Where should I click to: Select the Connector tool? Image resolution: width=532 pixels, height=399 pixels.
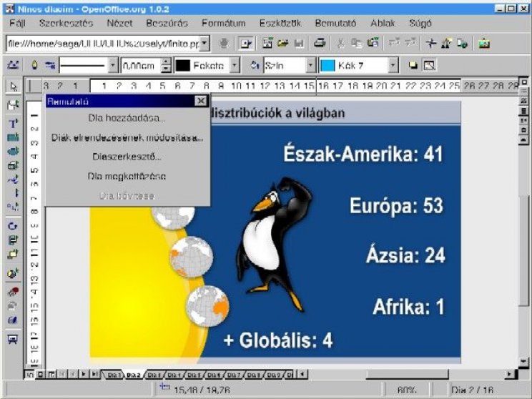pyautogui.click(x=13, y=206)
